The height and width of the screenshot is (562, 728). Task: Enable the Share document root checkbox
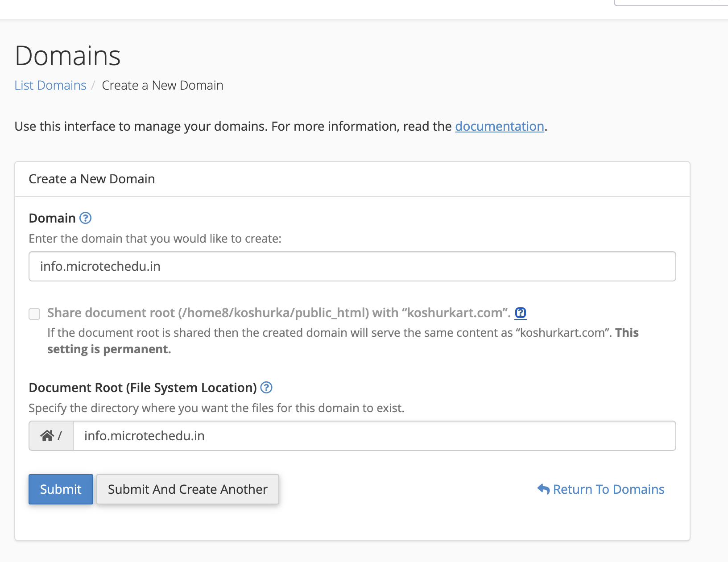34,314
